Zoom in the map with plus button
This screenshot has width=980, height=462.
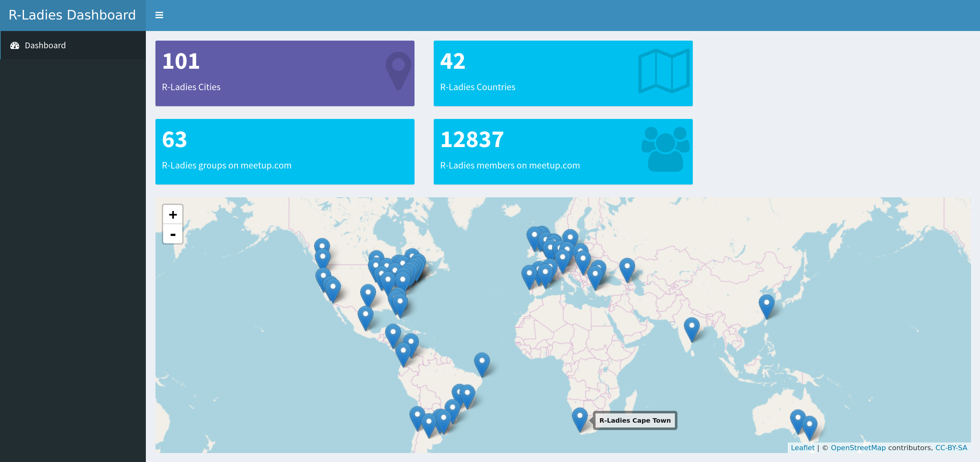(173, 215)
